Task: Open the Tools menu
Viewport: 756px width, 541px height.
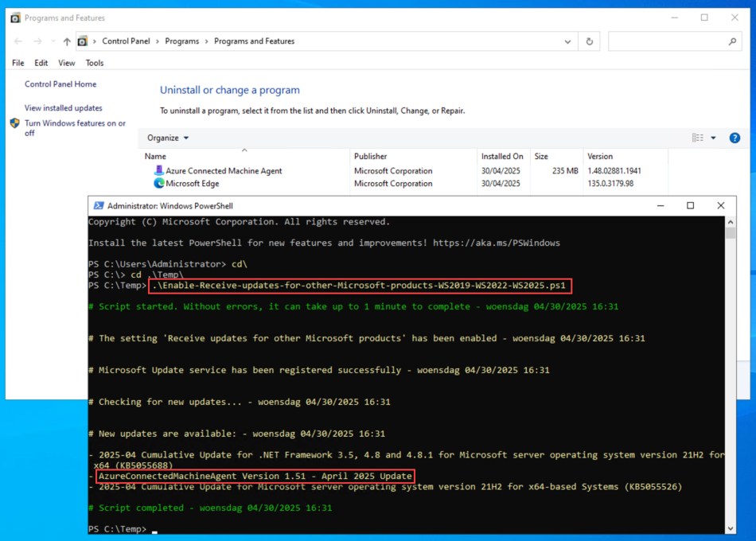Action: coord(94,62)
